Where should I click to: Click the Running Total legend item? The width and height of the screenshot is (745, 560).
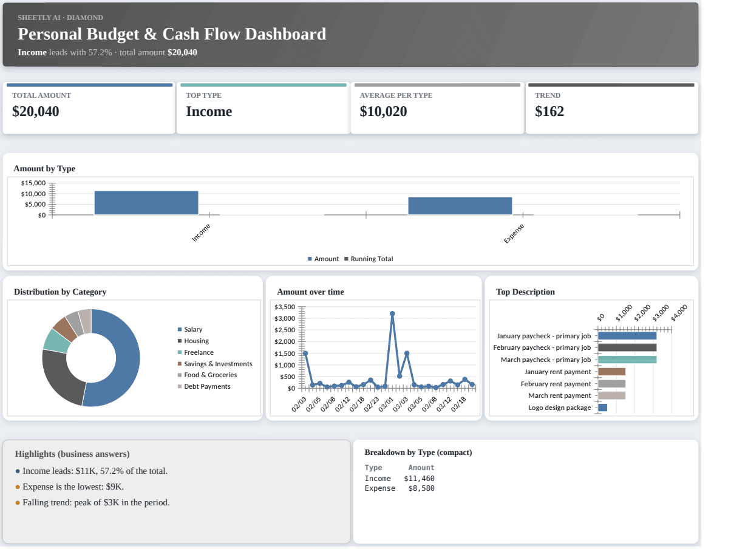369,259
